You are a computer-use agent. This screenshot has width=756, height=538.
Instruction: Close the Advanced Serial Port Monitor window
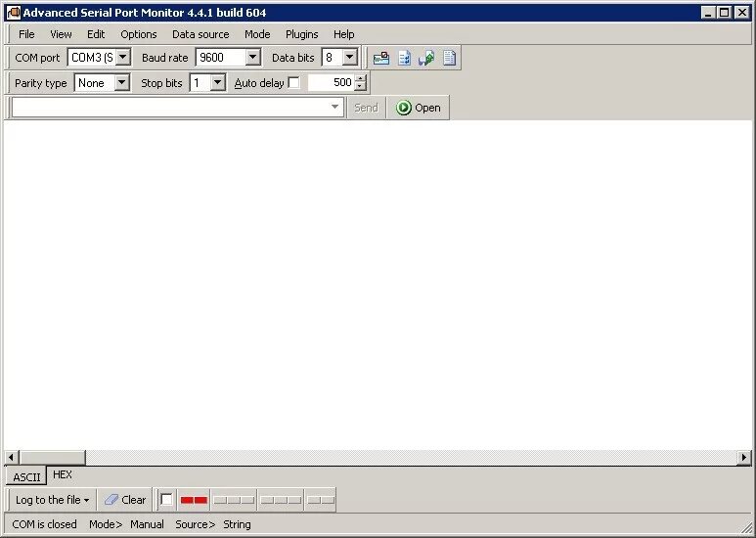click(x=741, y=13)
